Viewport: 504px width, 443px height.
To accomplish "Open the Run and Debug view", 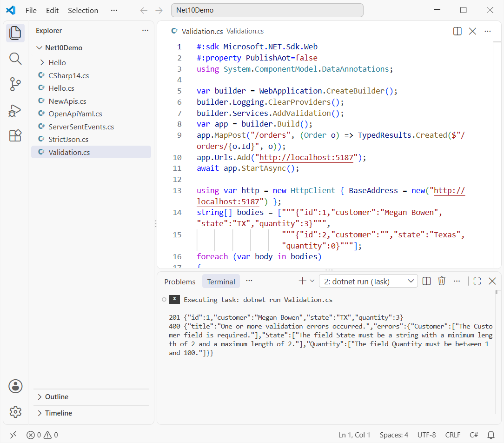I will 15,110.
